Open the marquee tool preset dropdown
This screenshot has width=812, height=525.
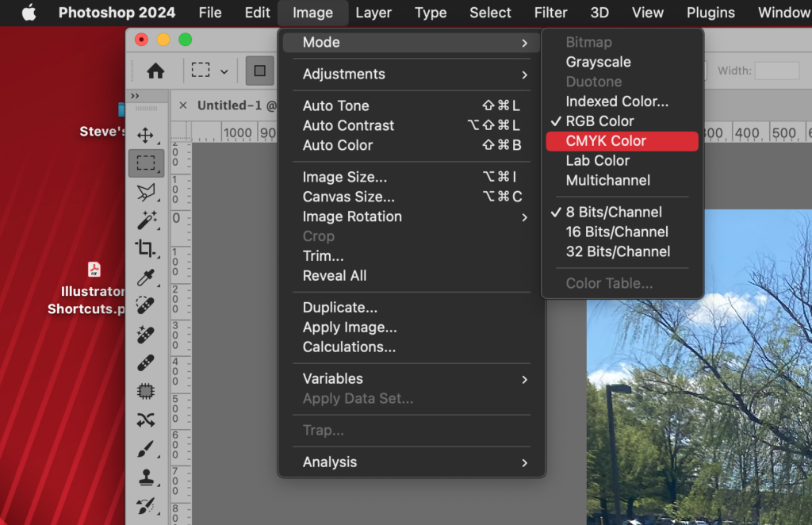224,71
